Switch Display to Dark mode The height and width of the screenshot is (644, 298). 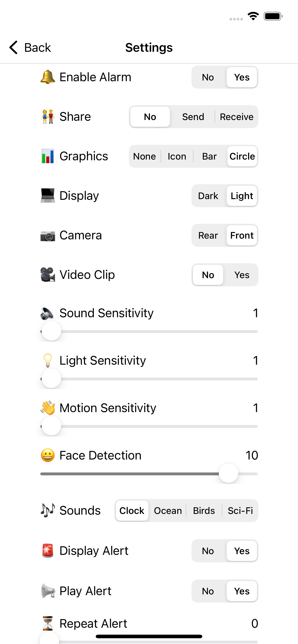208,196
